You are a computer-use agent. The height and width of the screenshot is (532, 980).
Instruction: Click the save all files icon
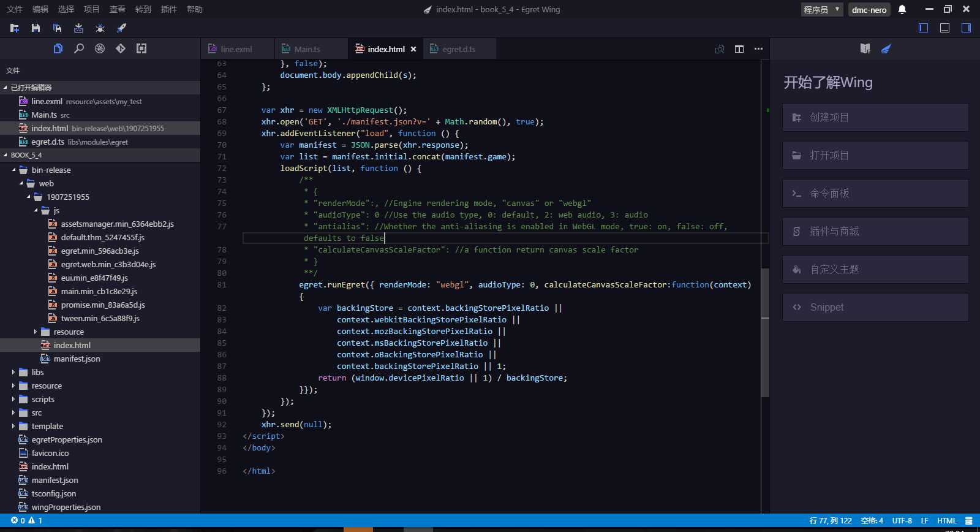coord(57,28)
